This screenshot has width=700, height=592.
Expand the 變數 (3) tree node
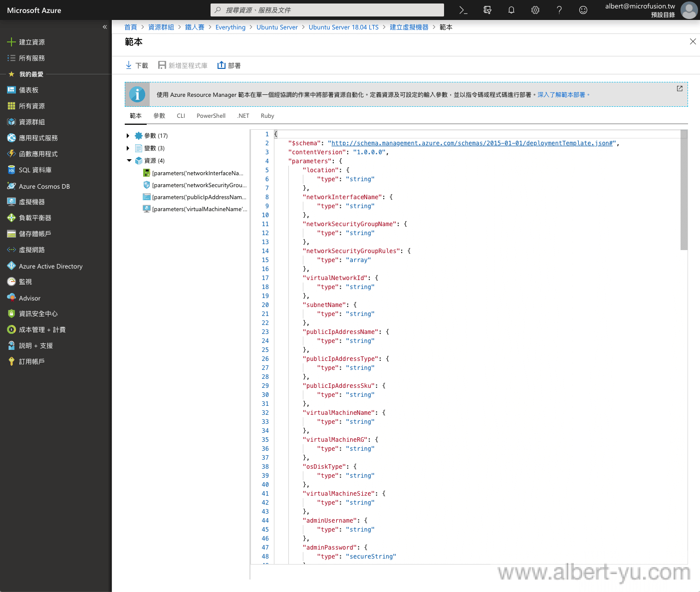point(128,148)
